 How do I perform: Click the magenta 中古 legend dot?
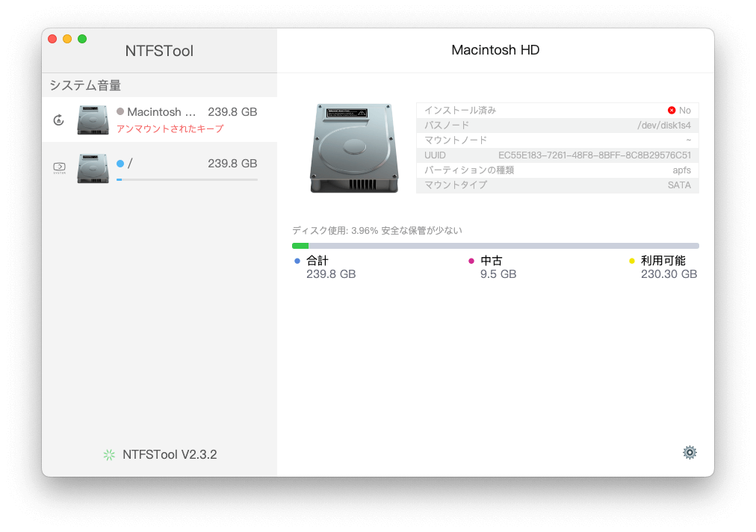tap(471, 261)
